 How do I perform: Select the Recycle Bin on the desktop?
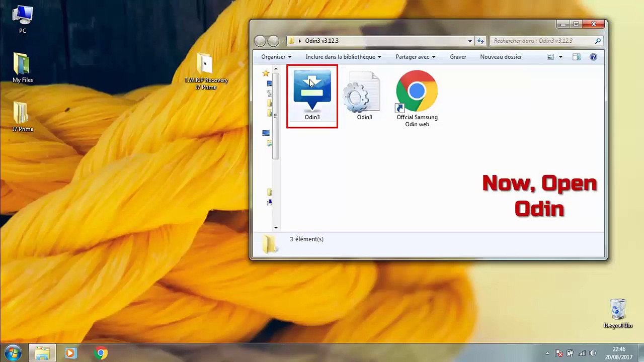(618, 313)
